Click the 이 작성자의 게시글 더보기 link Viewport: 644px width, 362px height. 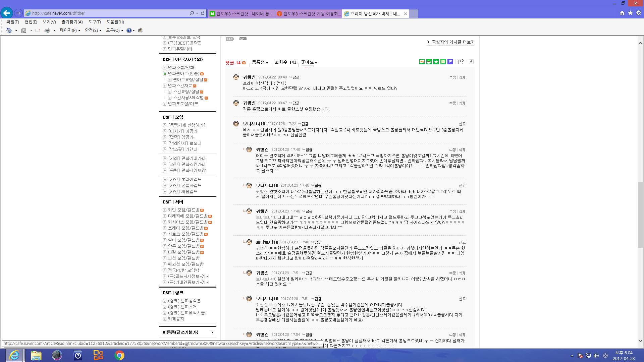[x=450, y=42]
